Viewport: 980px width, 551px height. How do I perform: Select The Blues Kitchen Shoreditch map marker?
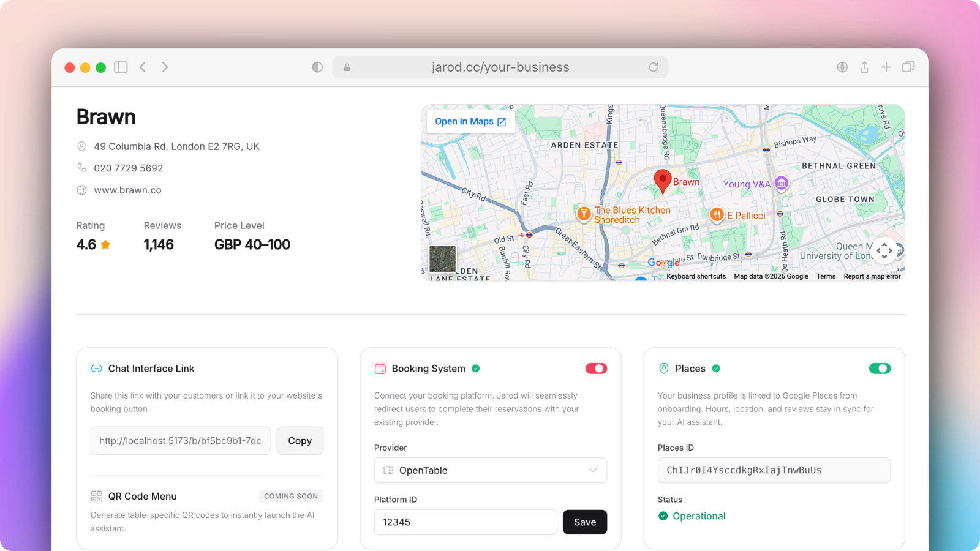click(584, 214)
